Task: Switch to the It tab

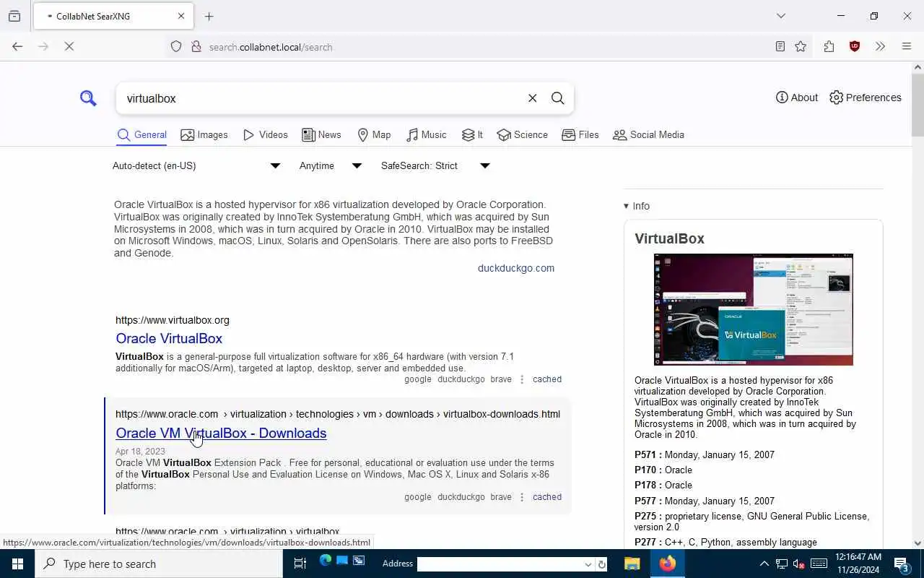Action: pos(472,135)
